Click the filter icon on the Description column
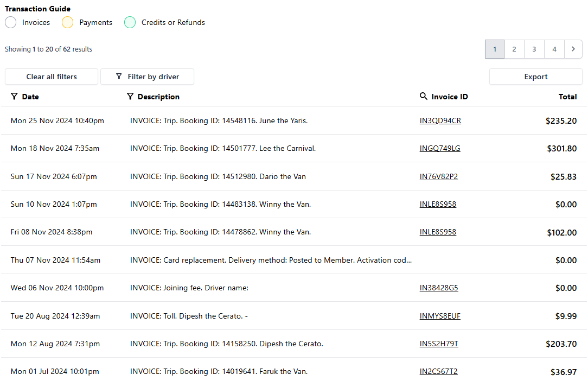Viewport: 588px width, 381px height. point(130,96)
